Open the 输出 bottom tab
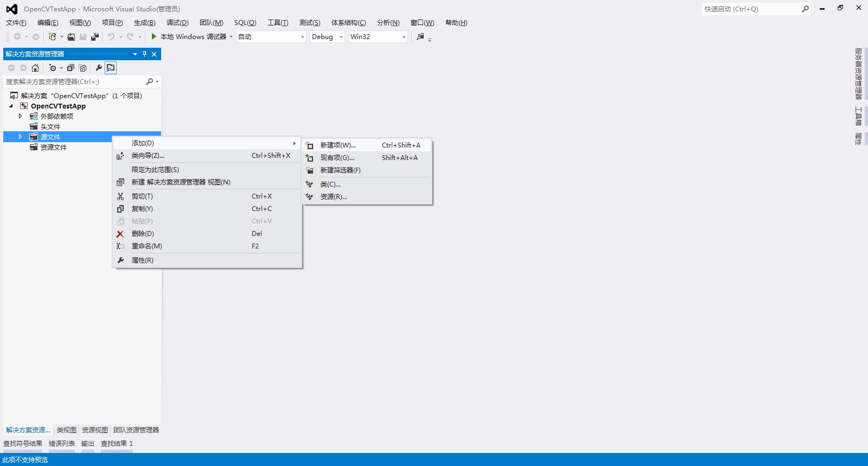Viewport: 868px width, 466px height. pos(88,444)
